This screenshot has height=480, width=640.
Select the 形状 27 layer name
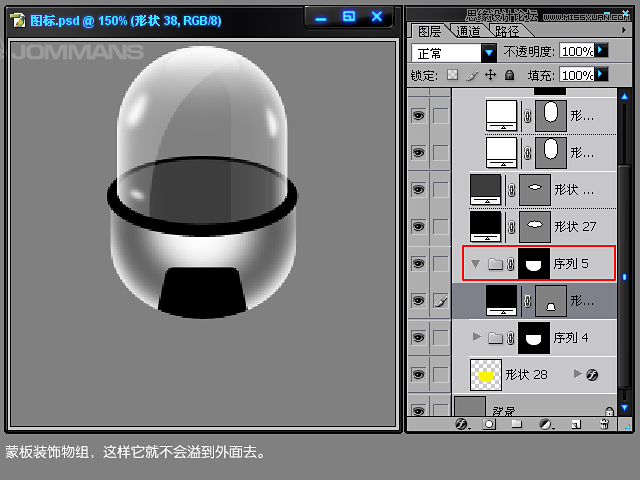tap(575, 227)
